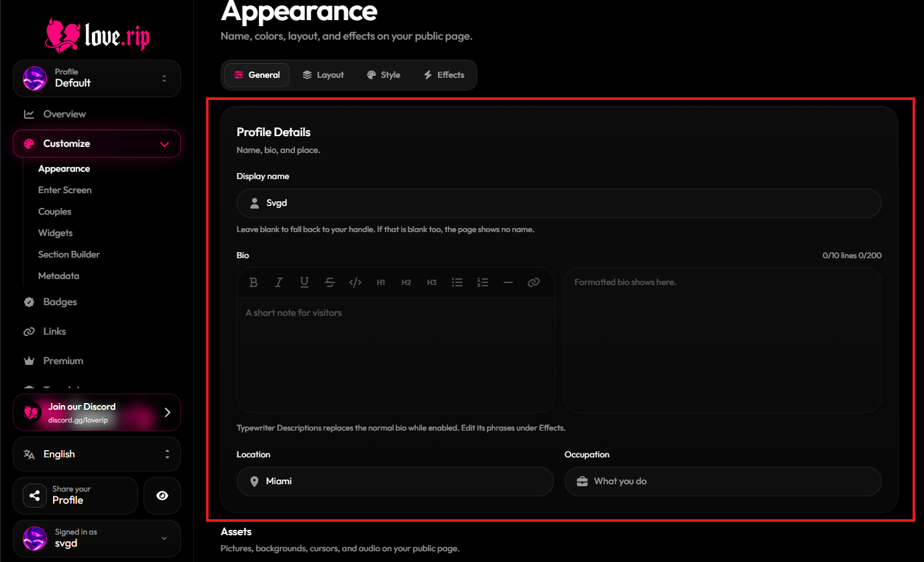Screen dimensions: 924x562
Task: Insert numbered list in bio editor
Action: pos(483,282)
